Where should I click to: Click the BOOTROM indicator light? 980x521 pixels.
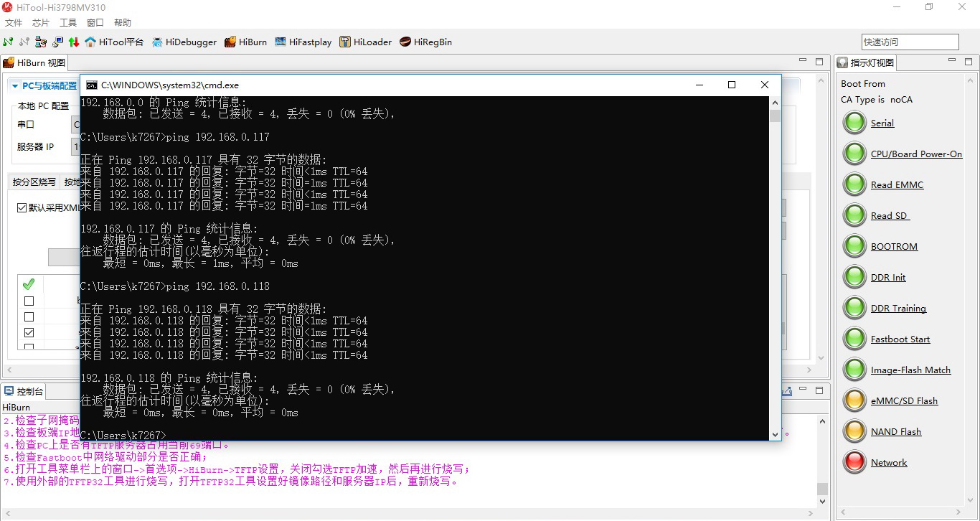coord(854,247)
